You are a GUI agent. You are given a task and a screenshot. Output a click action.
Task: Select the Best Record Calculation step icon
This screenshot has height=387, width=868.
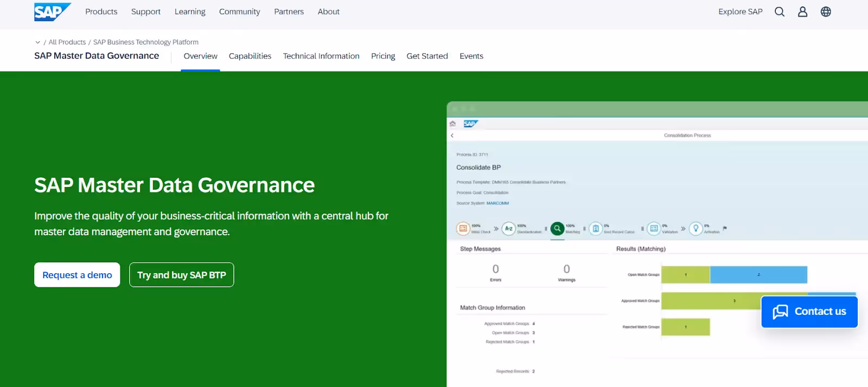point(596,229)
